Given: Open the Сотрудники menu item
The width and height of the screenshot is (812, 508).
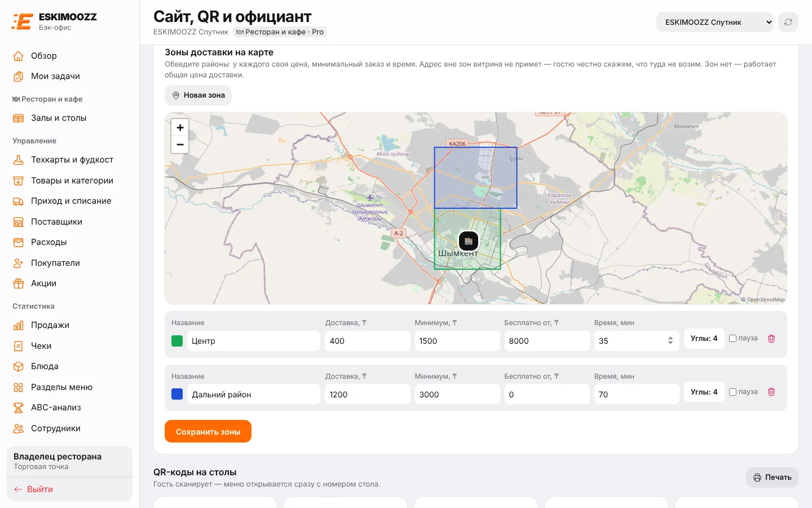Looking at the screenshot, I should pyautogui.click(x=69, y=428).
